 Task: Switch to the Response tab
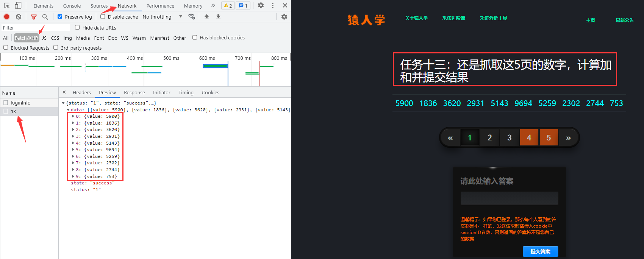click(x=134, y=93)
